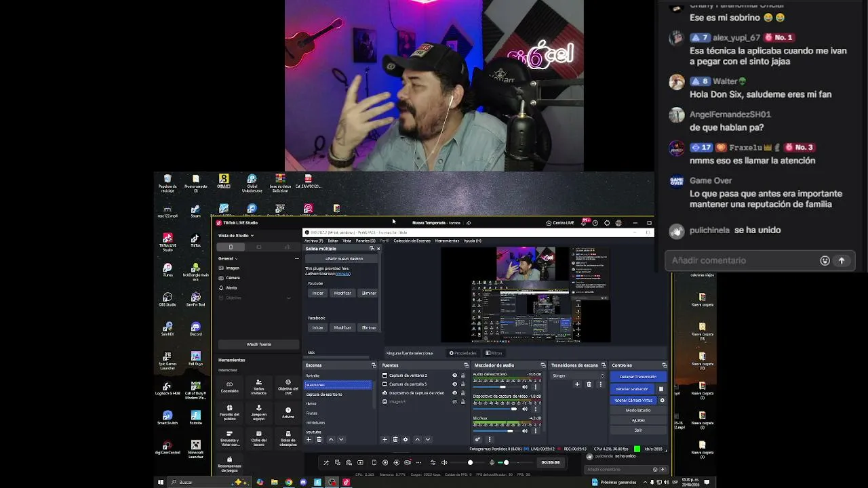Show hidden Imagen 5 source
This screenshot has width=868, height=488.
coord(455,402)
